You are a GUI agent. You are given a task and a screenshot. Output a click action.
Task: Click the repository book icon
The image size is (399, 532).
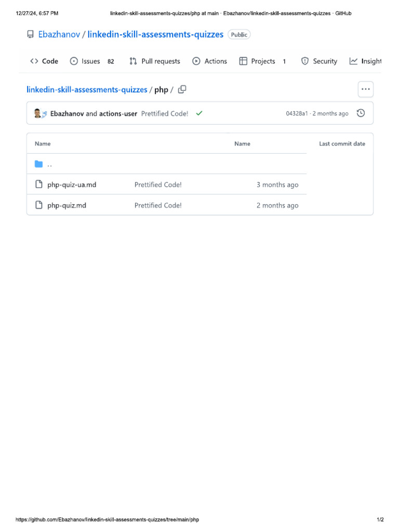click(x=30, y=35)
